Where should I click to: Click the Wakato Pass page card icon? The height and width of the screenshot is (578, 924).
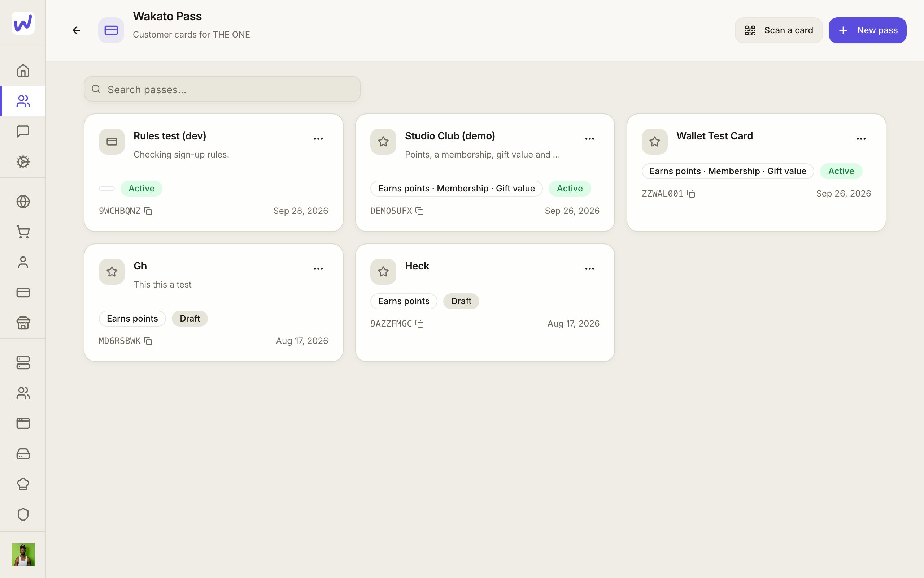pyautogui.click(x=111, y=30)
